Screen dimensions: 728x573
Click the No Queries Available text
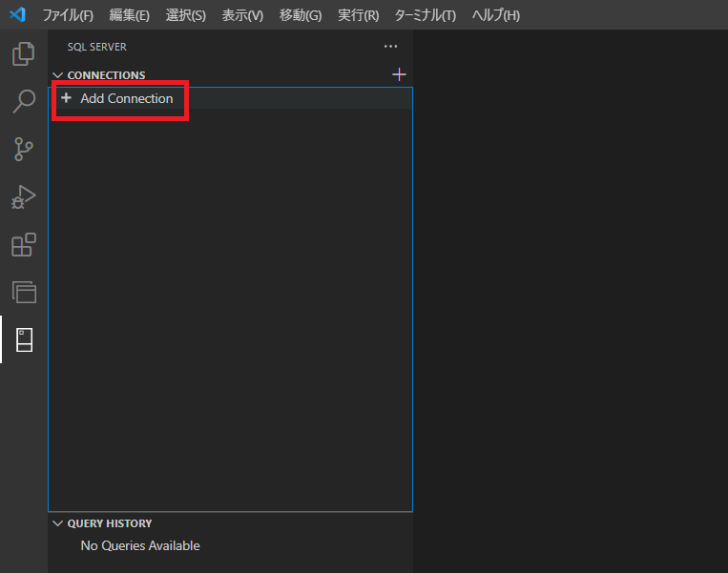tap(140, 545)
